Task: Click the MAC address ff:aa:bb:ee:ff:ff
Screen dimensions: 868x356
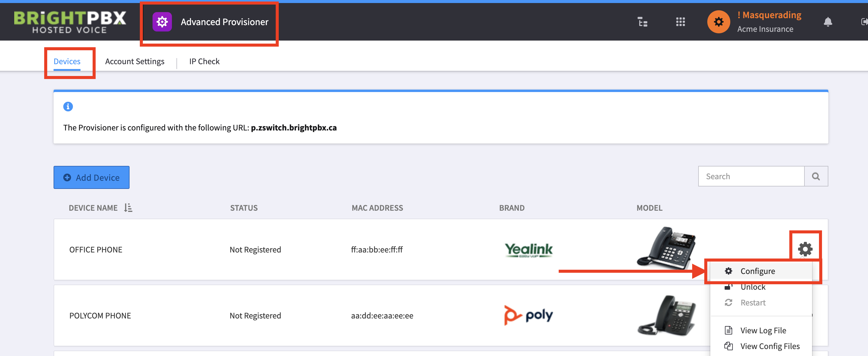Action: click(x=377, y=249)
